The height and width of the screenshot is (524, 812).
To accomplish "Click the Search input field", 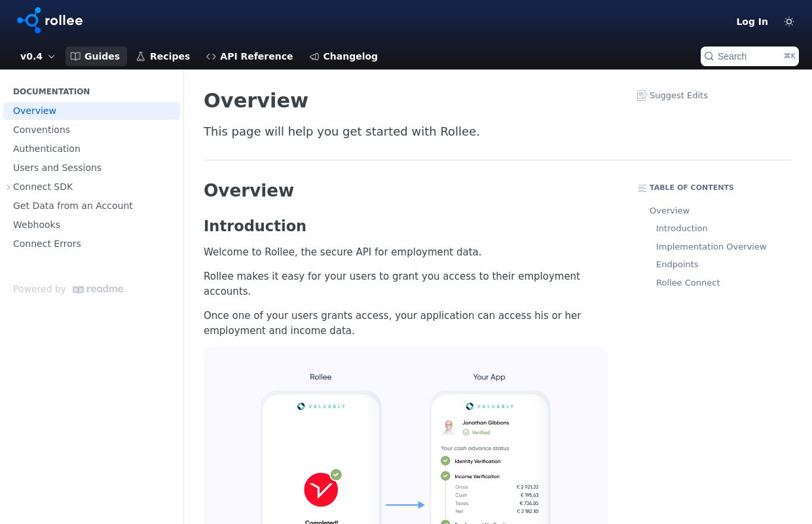I will pyautogui.click(x=750, y=56).
